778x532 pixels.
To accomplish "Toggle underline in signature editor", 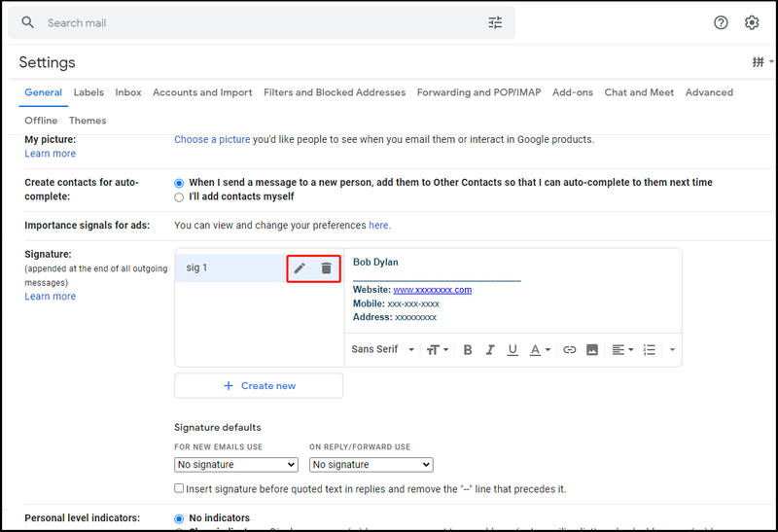I will click(x=513, y=350).
